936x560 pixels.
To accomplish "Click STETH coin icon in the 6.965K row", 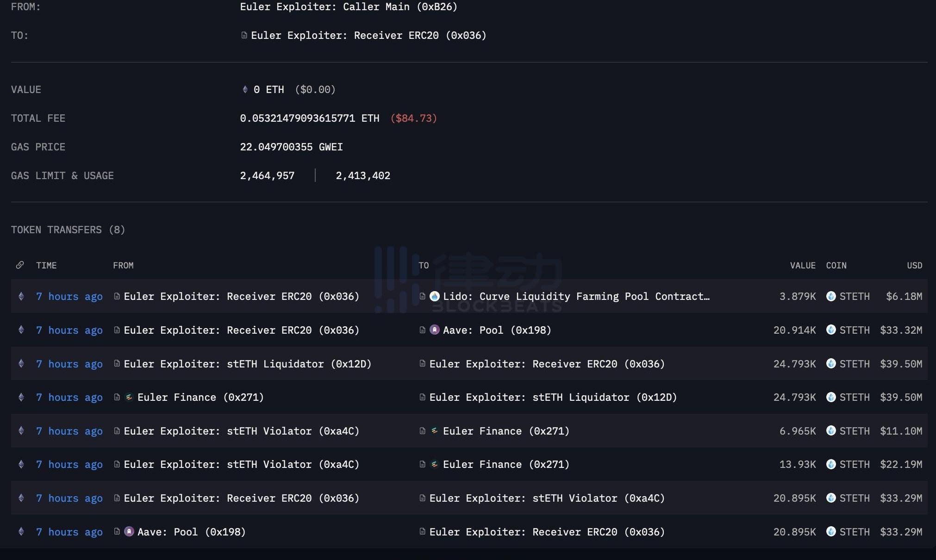I will (831, 431).
